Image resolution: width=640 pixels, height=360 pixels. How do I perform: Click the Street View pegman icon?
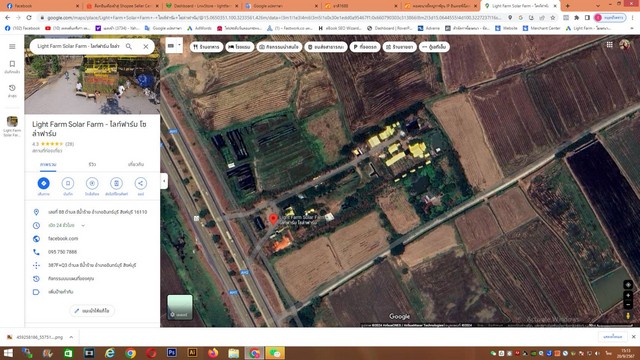(628, 316)
